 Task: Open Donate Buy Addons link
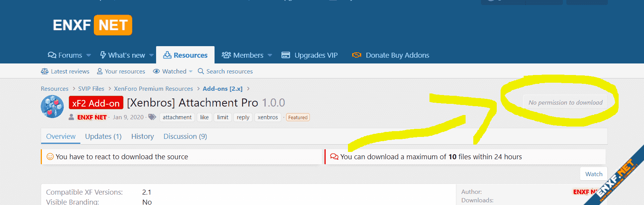pos(391,55)
